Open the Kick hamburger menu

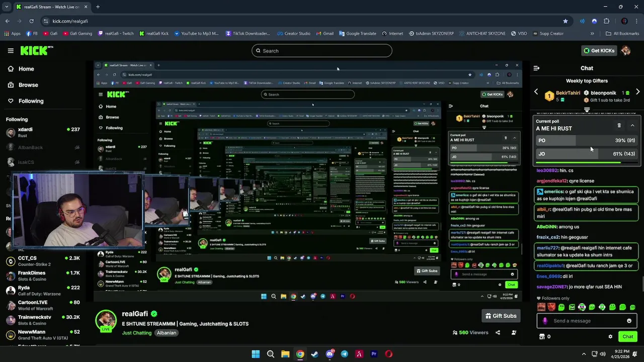tap(11, 51)
